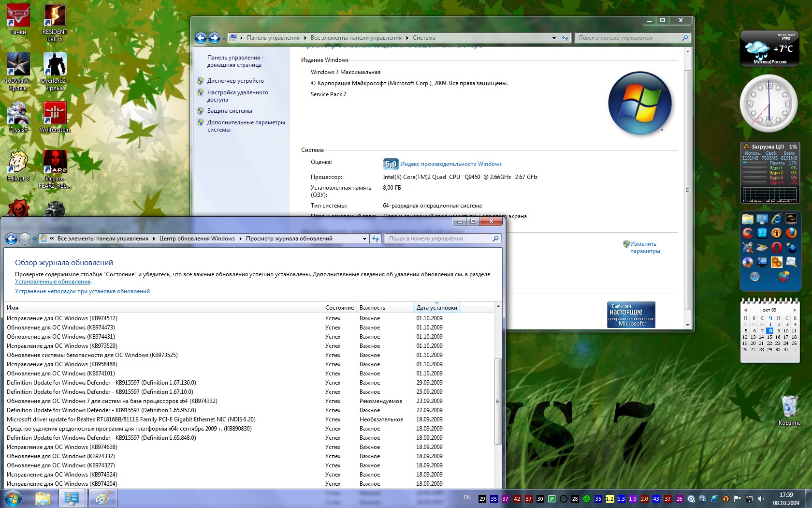
Task: Open Windows Explorer from the taskbar
Action: tap(43, 498)
